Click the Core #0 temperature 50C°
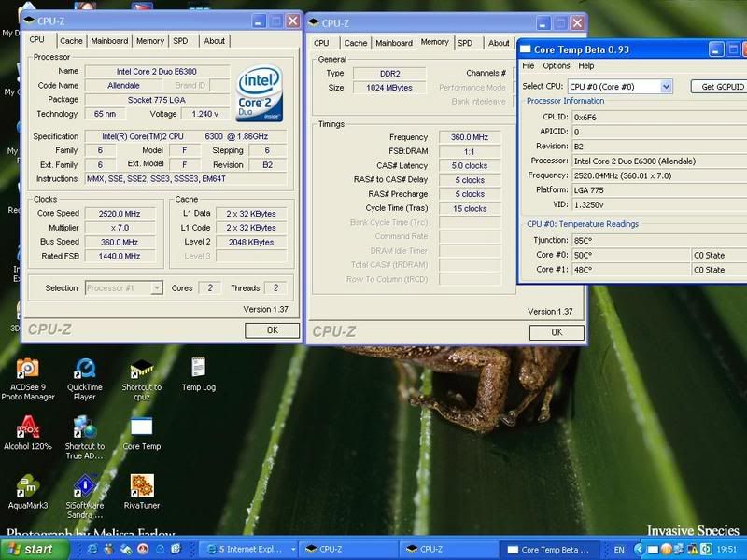 pyautogui.click(x=631, y=255)
